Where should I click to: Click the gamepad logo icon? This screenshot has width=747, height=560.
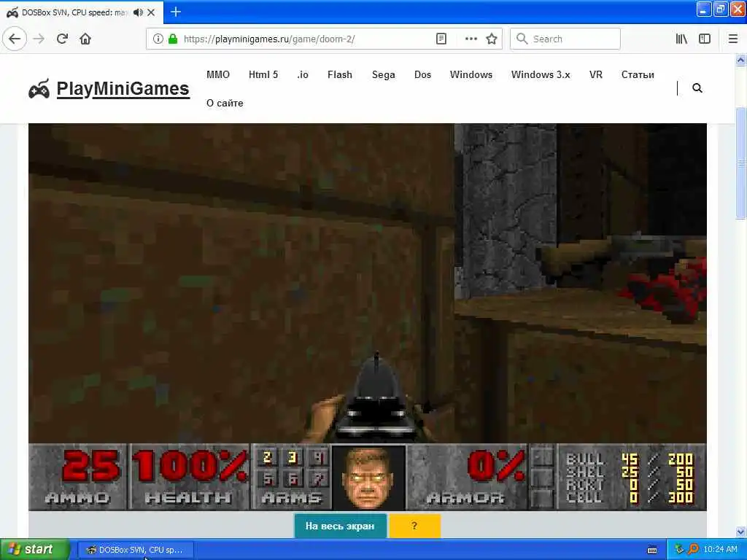(x=39, y=88)
